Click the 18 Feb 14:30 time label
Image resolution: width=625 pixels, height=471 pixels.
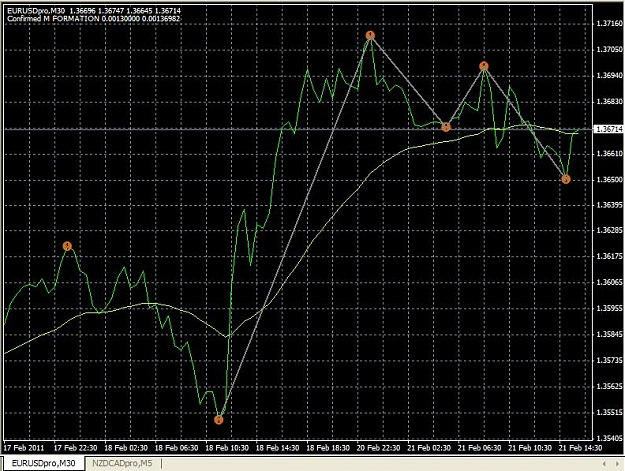[x=277, y=448]
